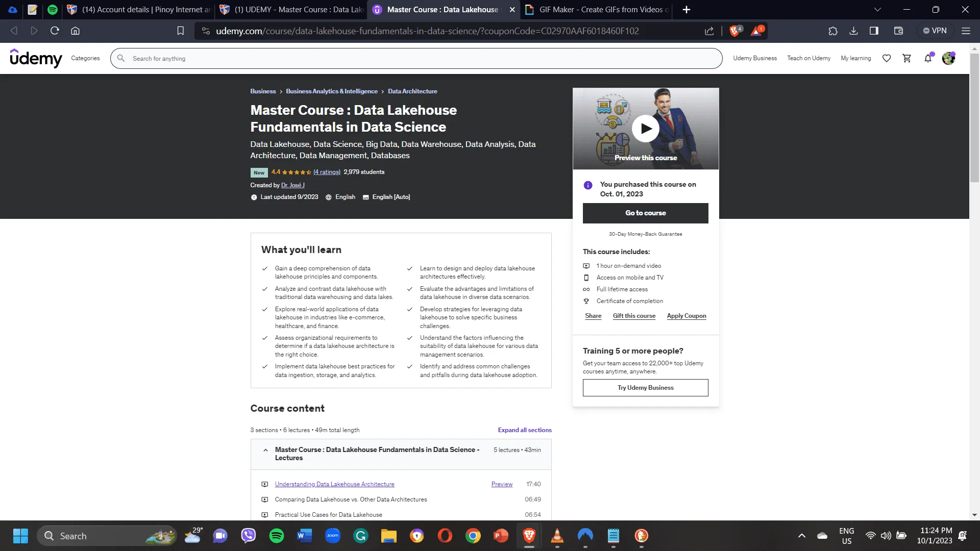Image resolution: width=980 pixels, height=551 pixels.
Task: Open the ENG US language switcher
Action: tap(847, 536)
